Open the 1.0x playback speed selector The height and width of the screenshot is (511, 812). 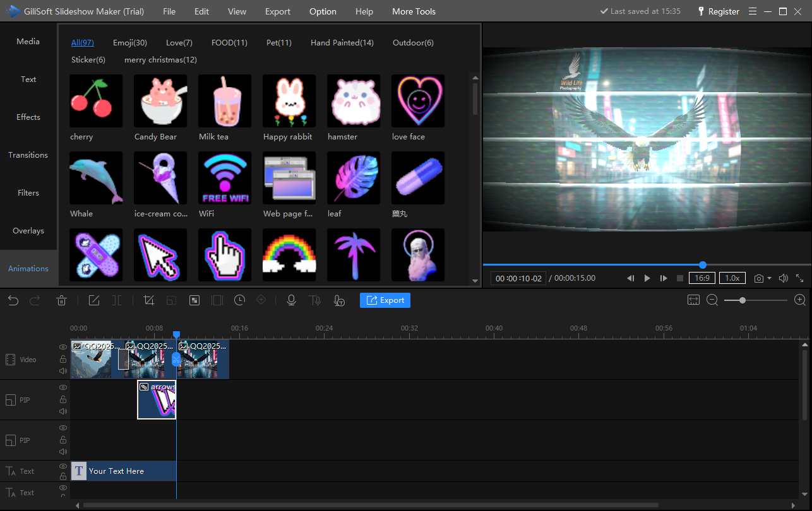[x=732, y=278]
